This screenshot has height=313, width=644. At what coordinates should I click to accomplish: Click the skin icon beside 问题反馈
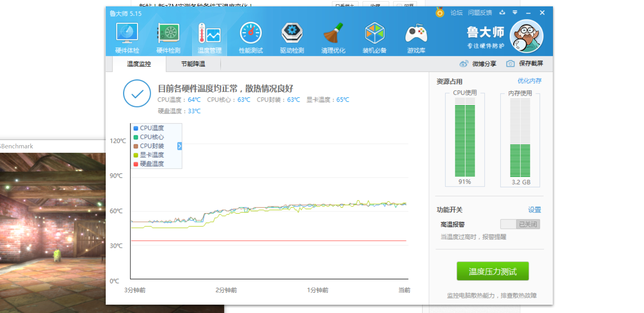502,12
